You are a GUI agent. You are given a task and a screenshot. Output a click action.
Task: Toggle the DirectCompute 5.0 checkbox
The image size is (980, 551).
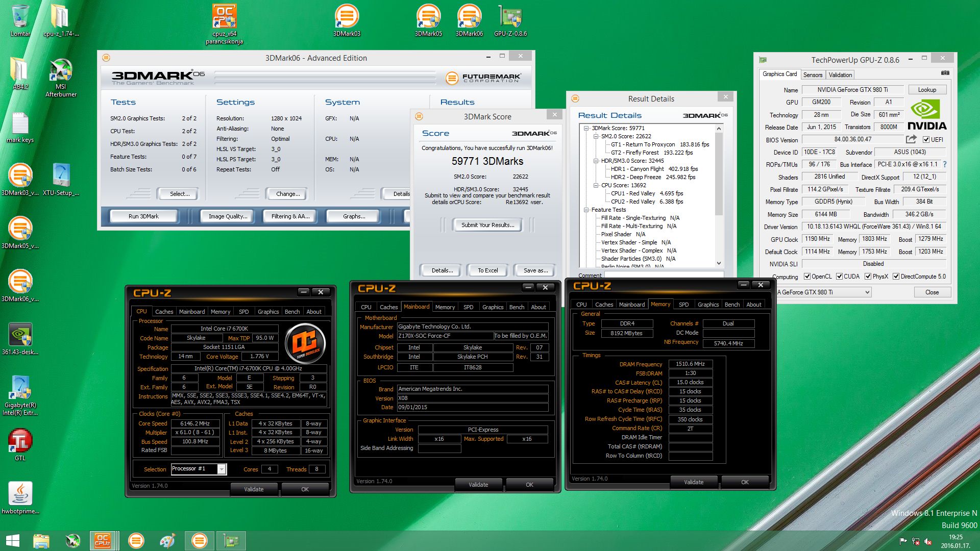(896, 277)
